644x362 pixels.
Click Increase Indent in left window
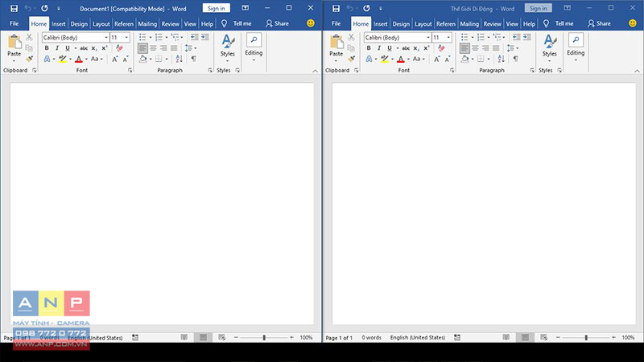point(205,37)
